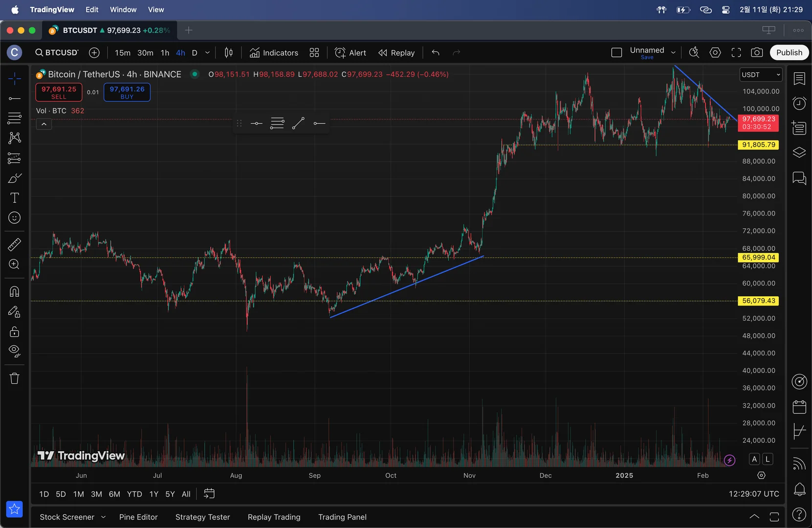812x528 pixels.
Task: Open the USDT currency dropdown
Action: coord(761,75)
